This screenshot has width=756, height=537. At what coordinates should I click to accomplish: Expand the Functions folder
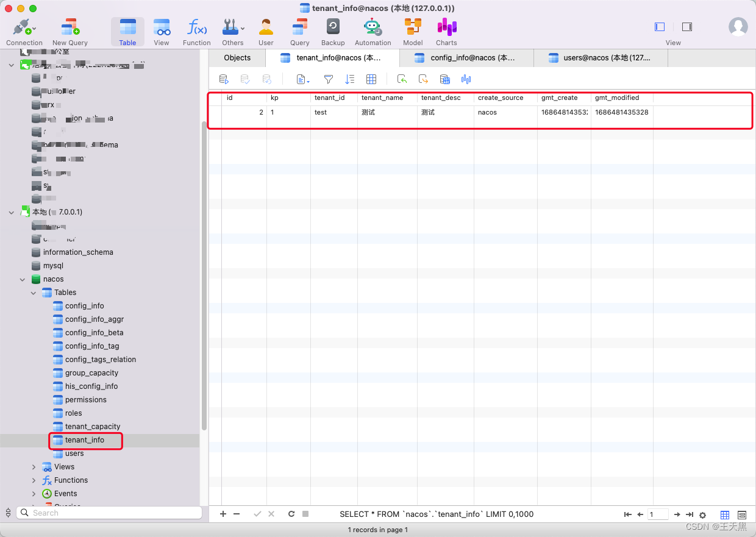click(x=34, y=480)
